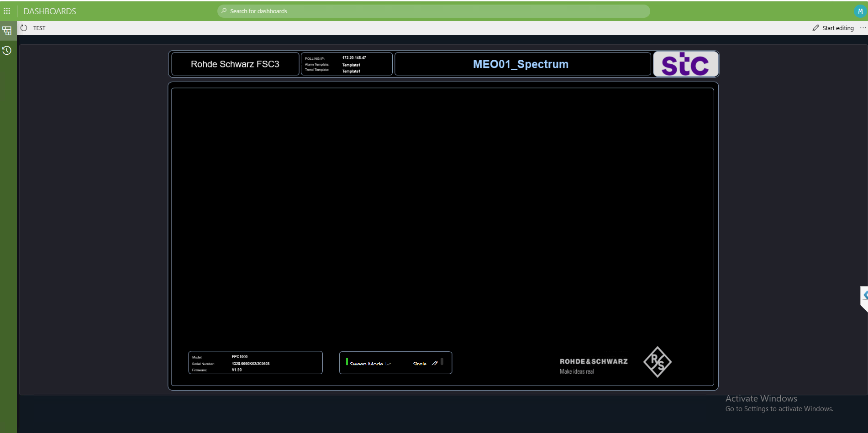Image resolution: width=868 pixels, height=433 pixels.
Task: Refresh the TEST dashboard
Action: coord(24,28)
